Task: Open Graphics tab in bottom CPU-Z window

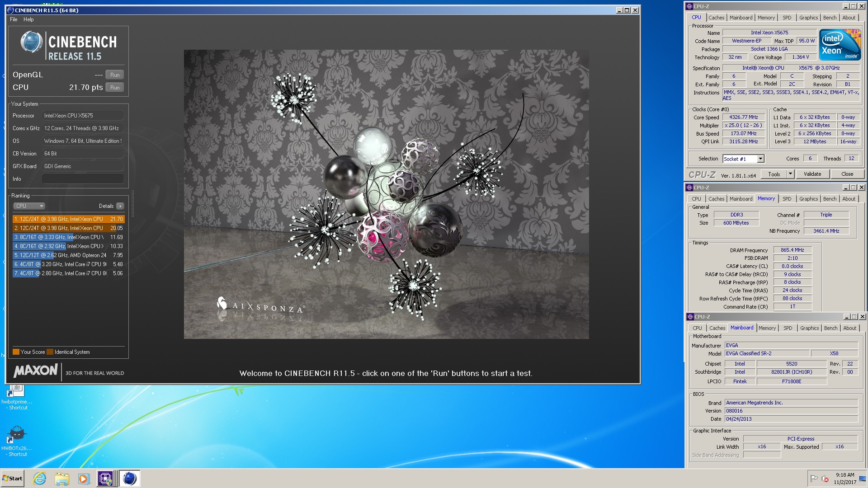Action: [x=809, y=328]
